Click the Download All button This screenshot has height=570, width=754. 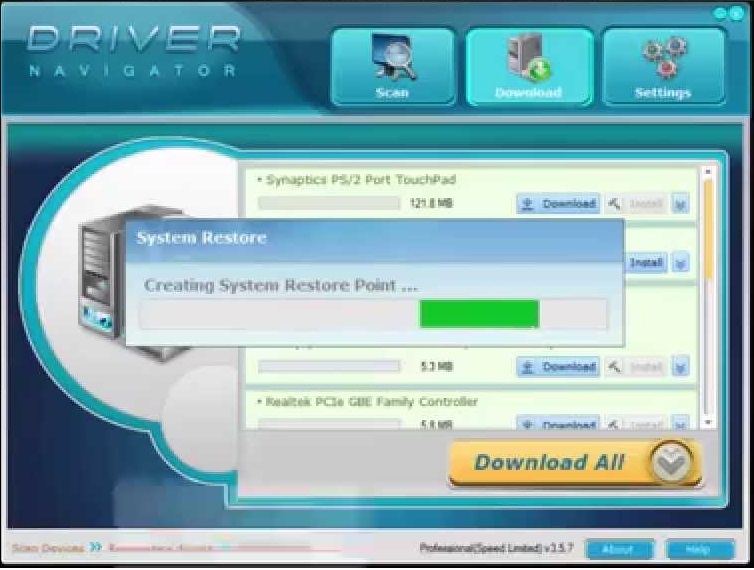tap(575, 463)
